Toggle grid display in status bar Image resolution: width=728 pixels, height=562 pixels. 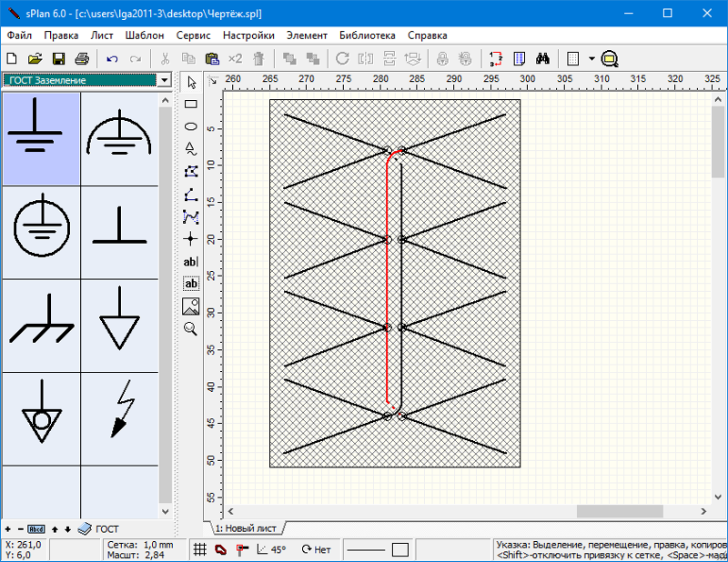tap(199, 549)
